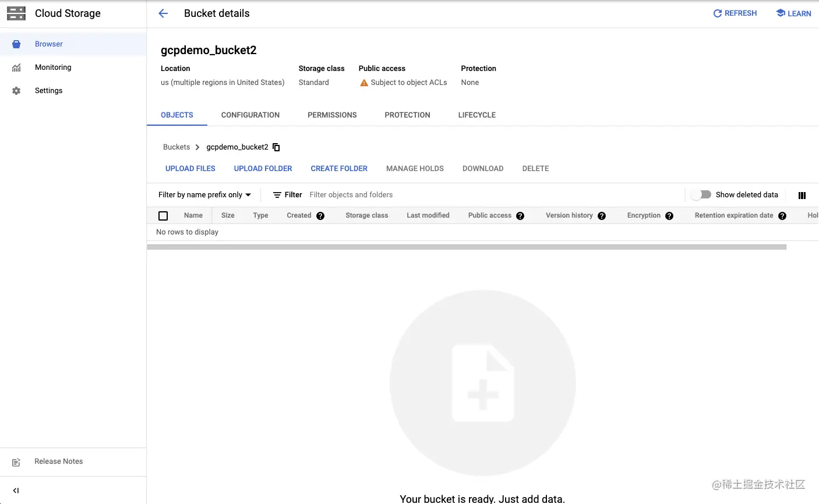Open column display options icon
819x504 pixels.
coord(802,196)
